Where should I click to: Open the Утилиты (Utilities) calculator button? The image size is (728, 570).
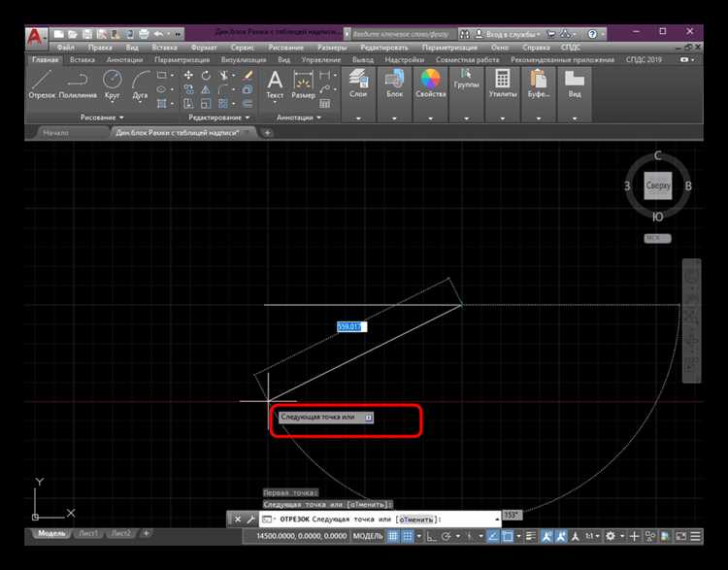coord(503,83)
